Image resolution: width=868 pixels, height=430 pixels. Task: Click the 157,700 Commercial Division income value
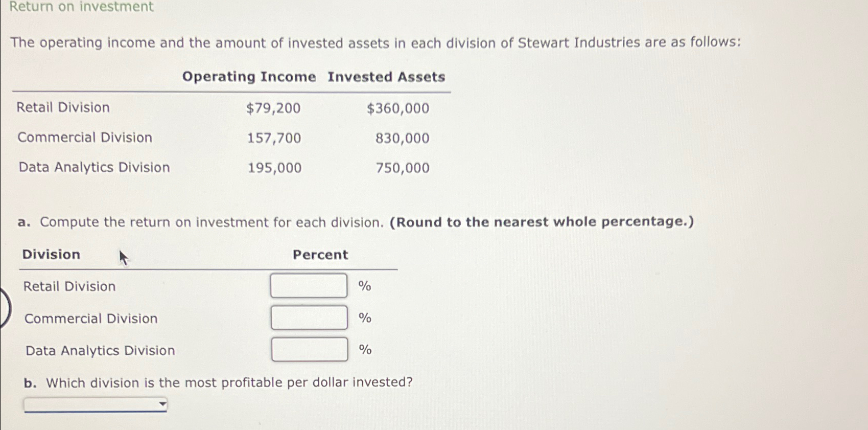(273, 138)
